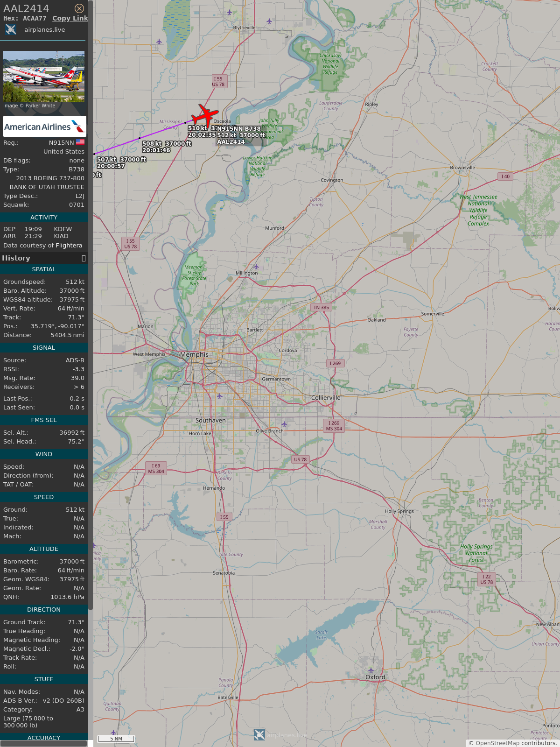
Task: Click the I 22 US 78 highway shield
Action: (x=487, y=579)
